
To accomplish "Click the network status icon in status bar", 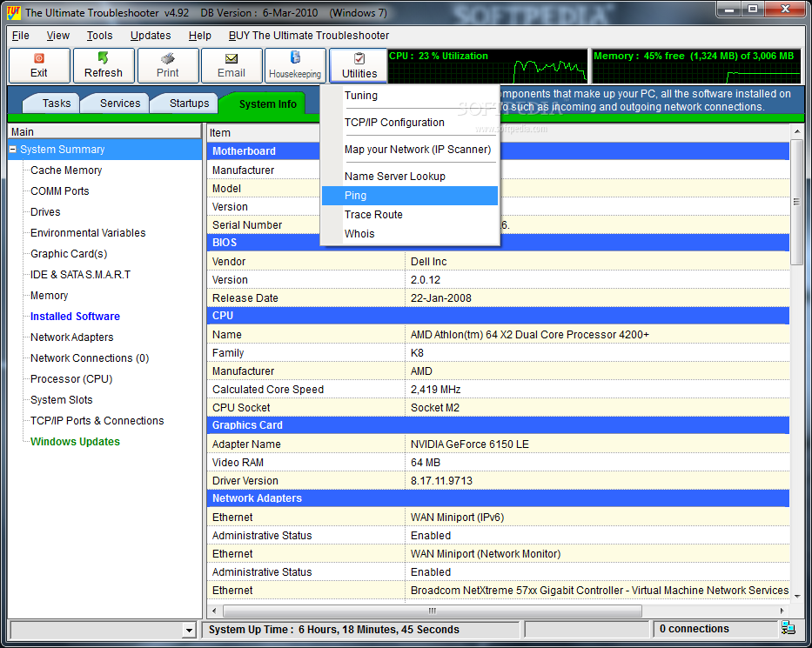I will (789, 628).
